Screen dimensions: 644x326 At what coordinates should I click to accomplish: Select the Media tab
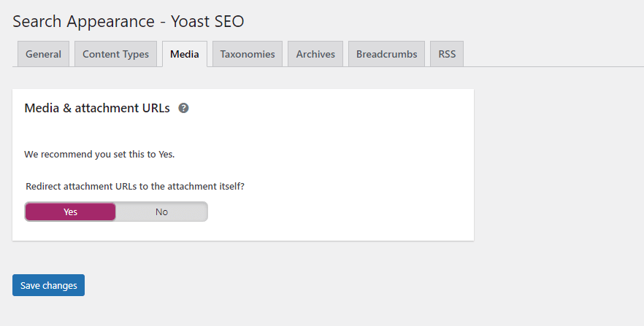tap(185, 54)
